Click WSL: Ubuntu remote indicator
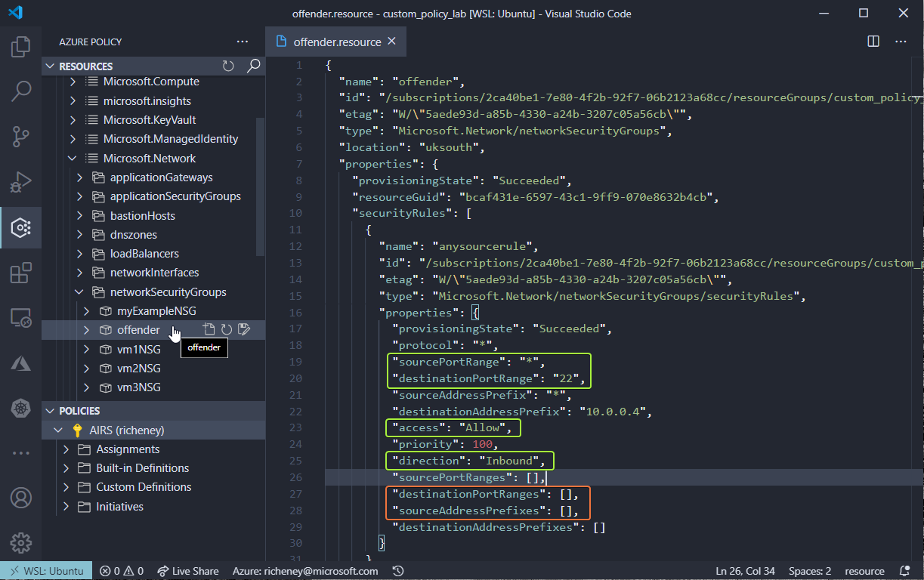 tap(46, 571)
